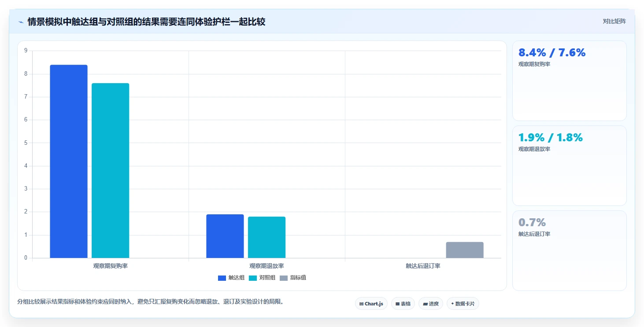
Task: Click the lightning icon beside the title
Action: click(21, 22)
